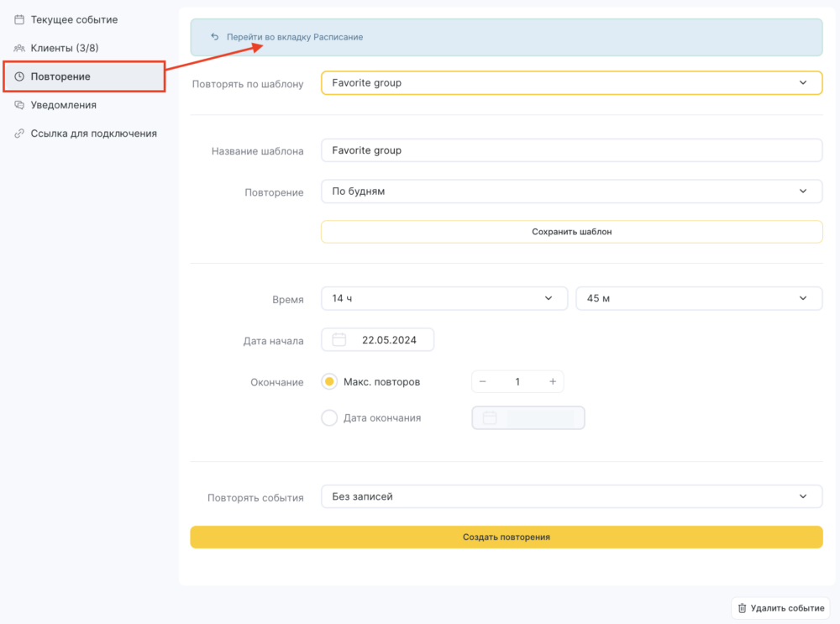Click the clock icon beside Повторение
Screen dimensions: 840x624
(x=19, y=76)
